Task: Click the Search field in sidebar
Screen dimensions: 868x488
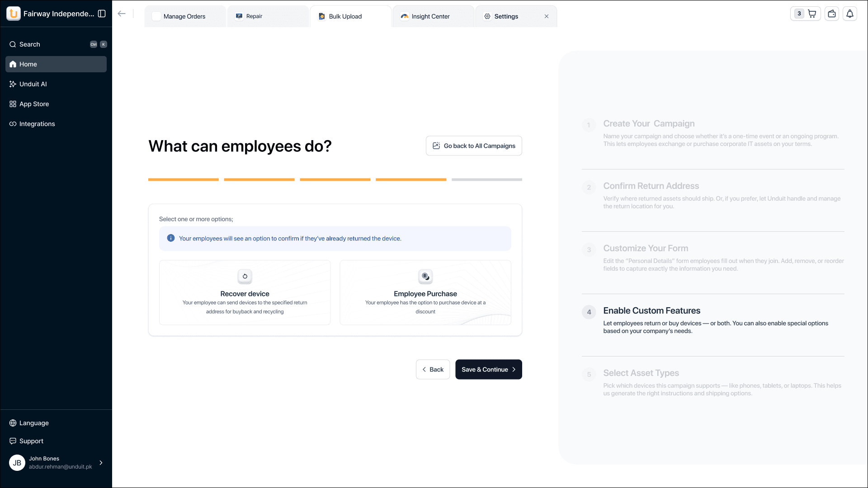Action: coord(30,44)
